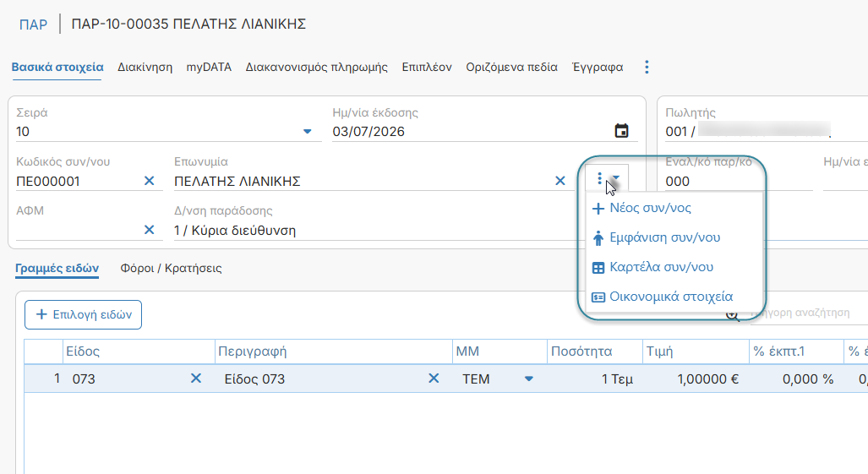
Task: Click the quick search input field
Action: tap(808, 313)
